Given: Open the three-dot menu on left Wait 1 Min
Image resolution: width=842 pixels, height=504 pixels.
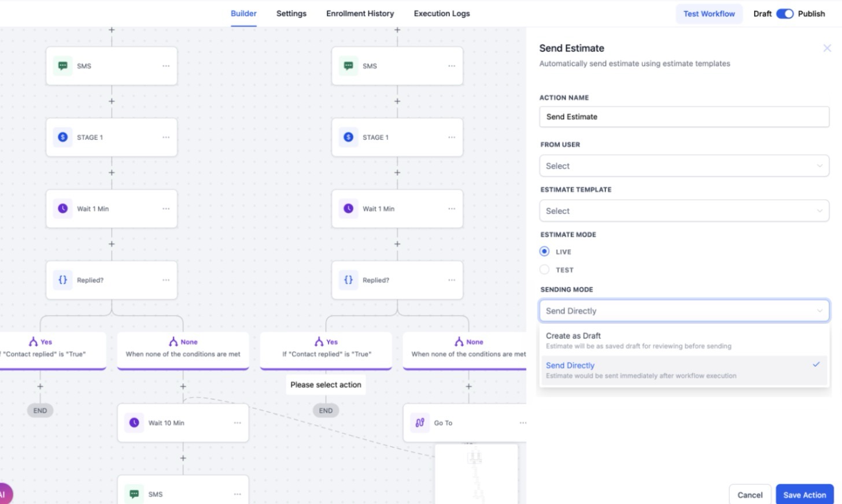Looking at the screenshot, I should point(166,209).
